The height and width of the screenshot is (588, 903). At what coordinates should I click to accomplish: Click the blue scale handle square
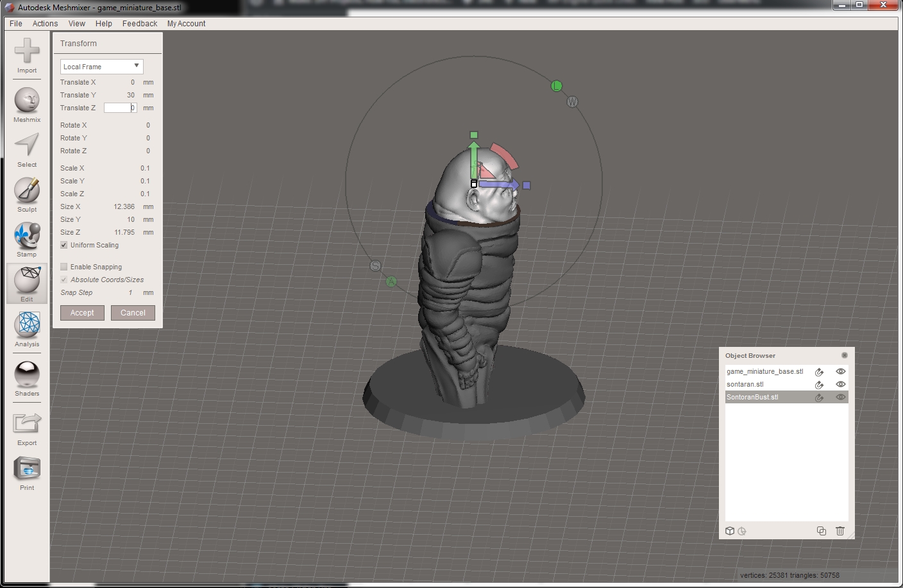pos(527,185)
